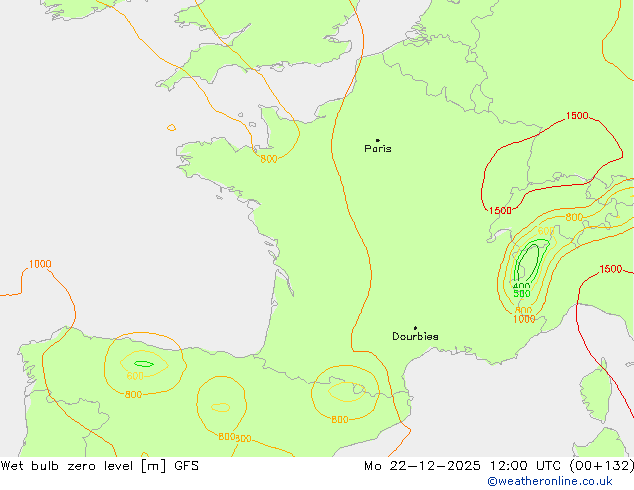Click the 1500 label over southern Germany
The image size is (634, 490).
tap(577, 116)
